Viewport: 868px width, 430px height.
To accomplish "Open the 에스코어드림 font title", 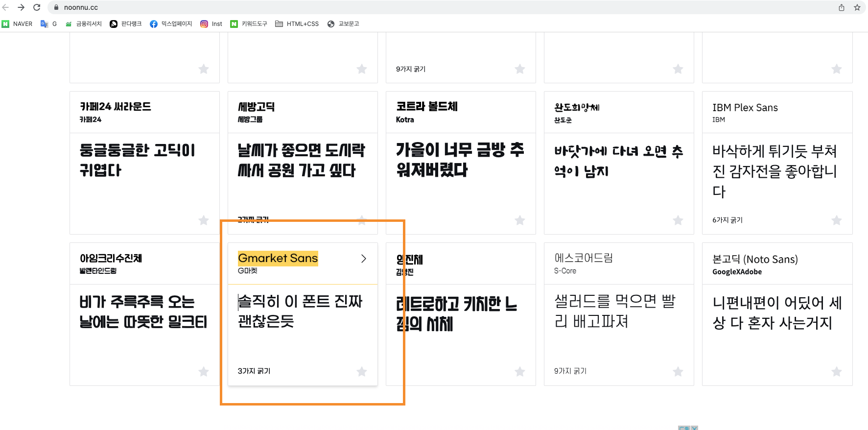I will coord(584,258).
